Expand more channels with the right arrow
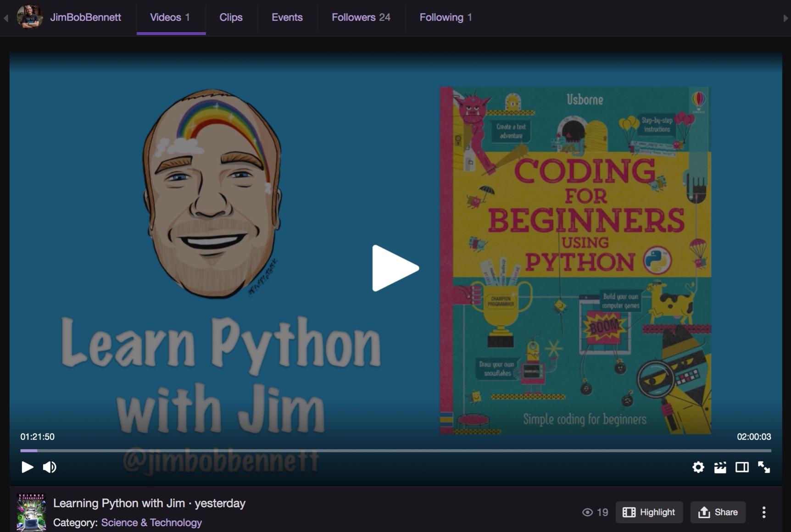The width and height of the screenshot is (791, 532). point(785,17)
